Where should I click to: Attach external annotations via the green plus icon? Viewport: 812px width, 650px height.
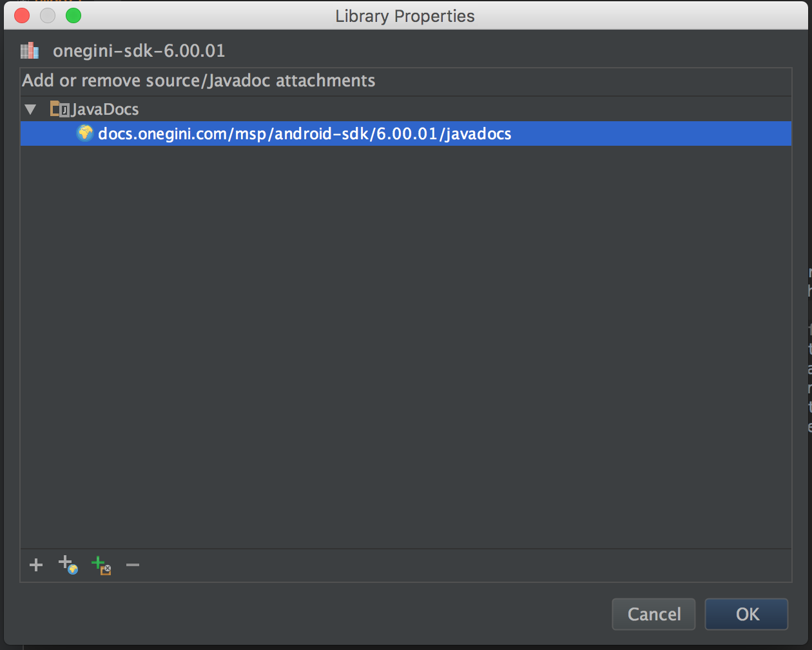pos(100,565)
